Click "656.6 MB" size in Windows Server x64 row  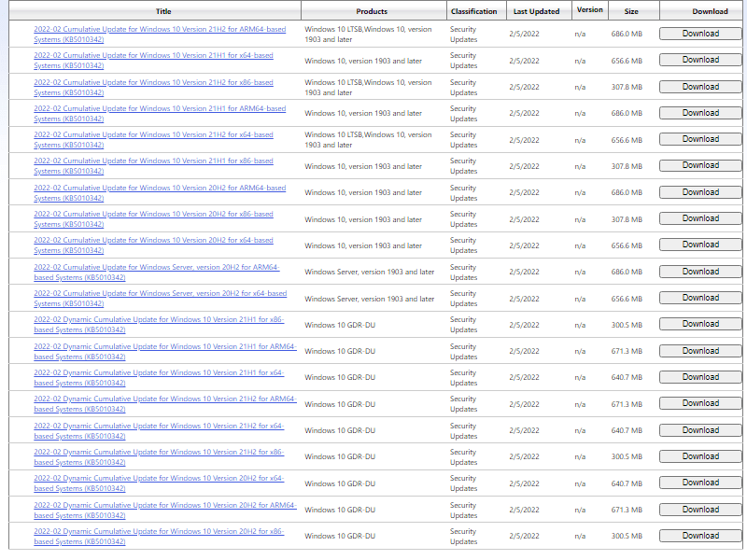tap(627, 299)
